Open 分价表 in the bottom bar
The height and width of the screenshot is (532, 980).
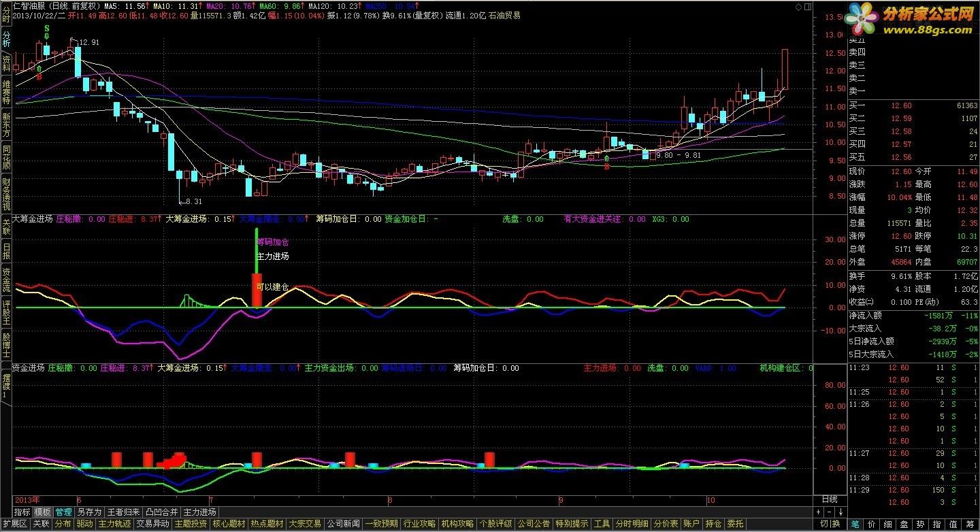pyautogui.click(x=666, y=524)
